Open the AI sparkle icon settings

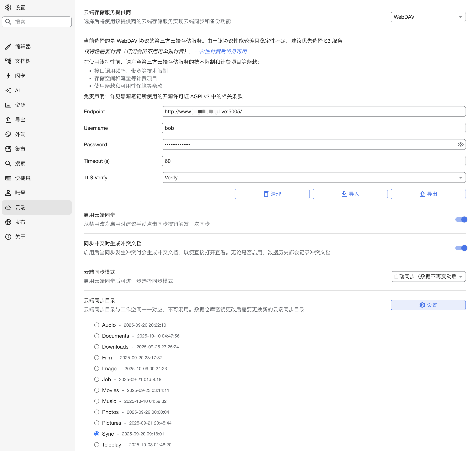[8, 90]
